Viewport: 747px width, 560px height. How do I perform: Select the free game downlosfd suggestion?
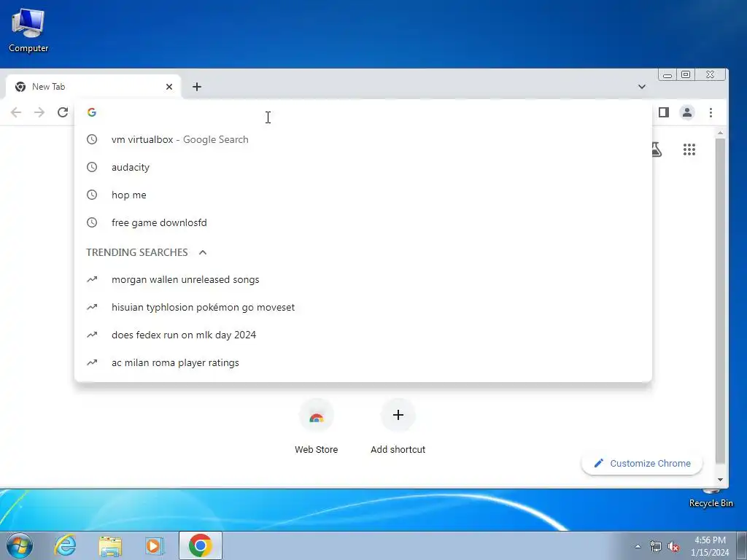click(363, 222)
